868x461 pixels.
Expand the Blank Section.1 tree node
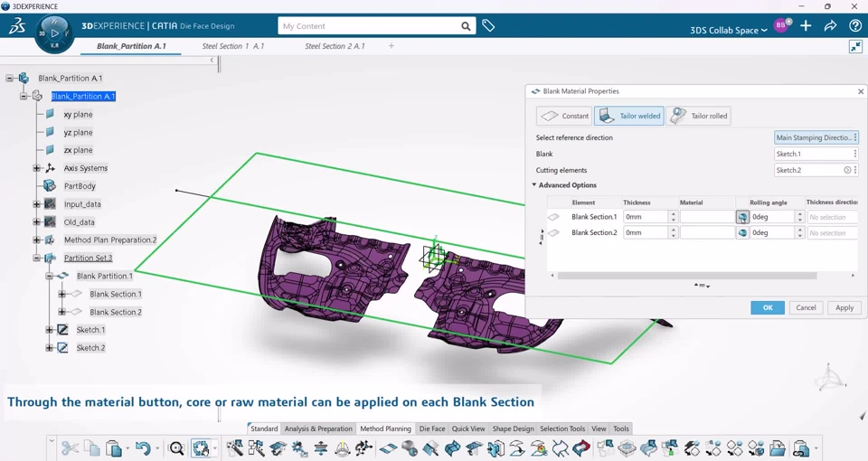coord(62,294)
